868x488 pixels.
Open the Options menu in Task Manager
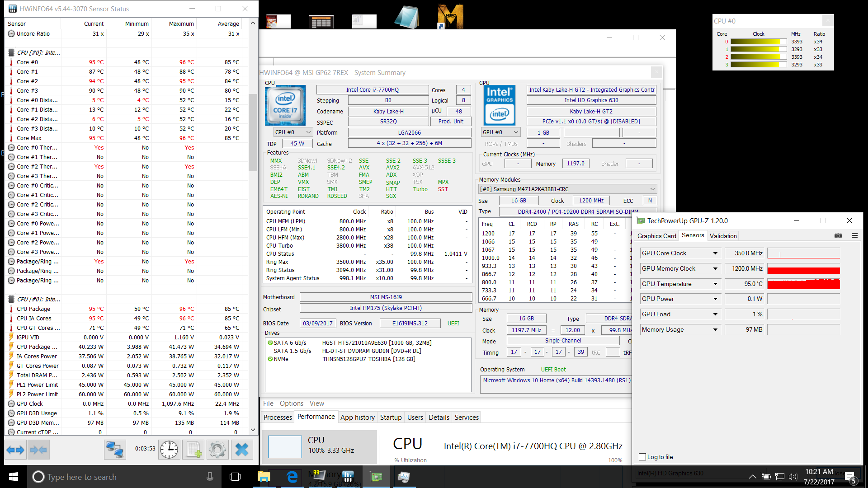(x=291, y=404)
